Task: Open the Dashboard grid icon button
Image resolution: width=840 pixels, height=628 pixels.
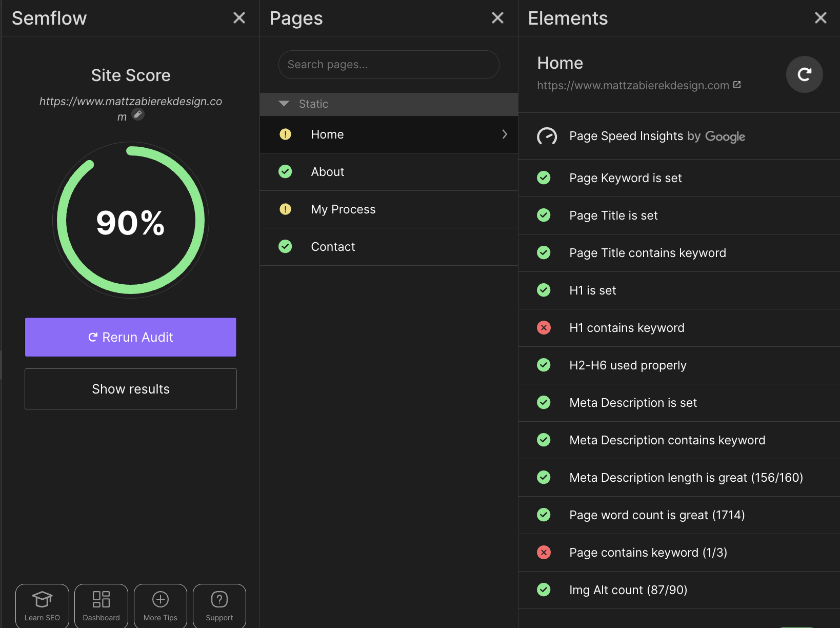Action: (x=101, y=606)
